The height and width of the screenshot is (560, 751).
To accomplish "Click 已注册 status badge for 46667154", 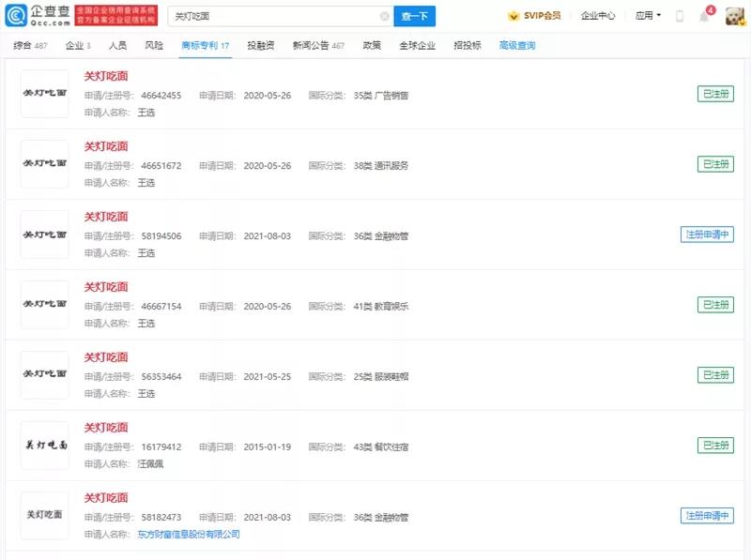I will click(x=715, y=305).
